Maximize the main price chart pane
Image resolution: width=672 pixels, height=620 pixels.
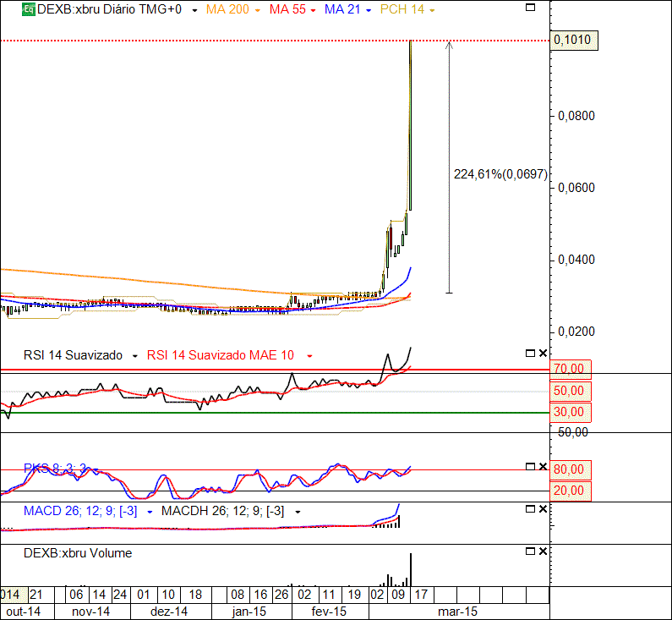tap(530, 8)
